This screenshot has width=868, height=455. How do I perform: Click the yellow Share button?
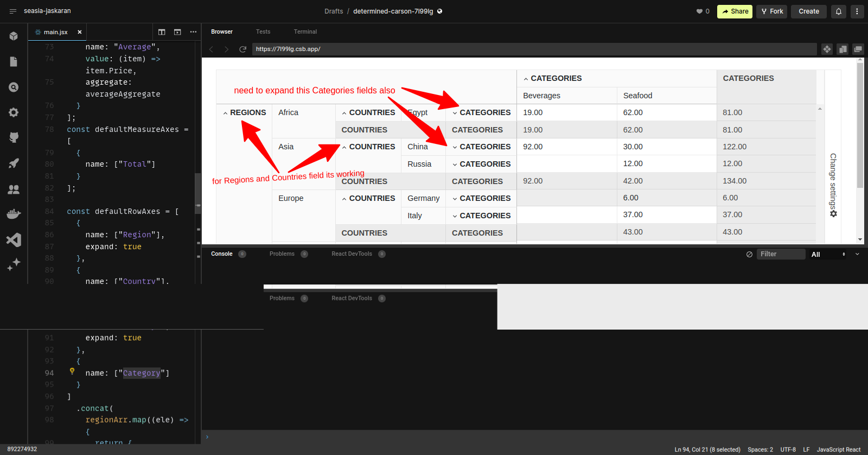pyautogui.click(x=735, y=11)
